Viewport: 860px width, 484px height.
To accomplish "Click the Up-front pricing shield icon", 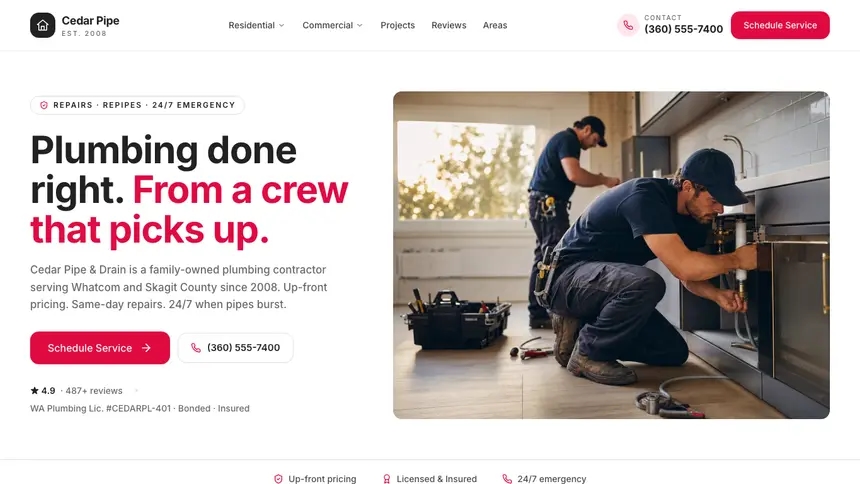I will click(278, 479).
